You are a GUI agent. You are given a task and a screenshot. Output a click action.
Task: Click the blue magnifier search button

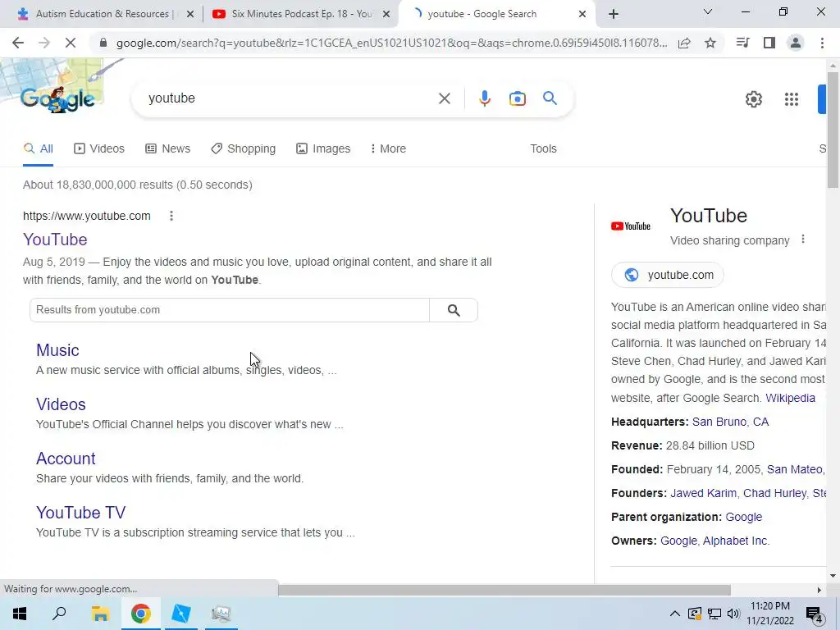pos(550,98)
